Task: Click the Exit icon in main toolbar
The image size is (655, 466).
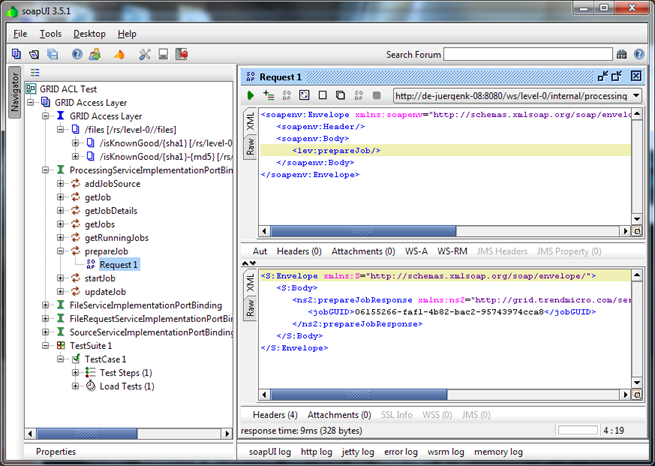Action: [180, 54]
